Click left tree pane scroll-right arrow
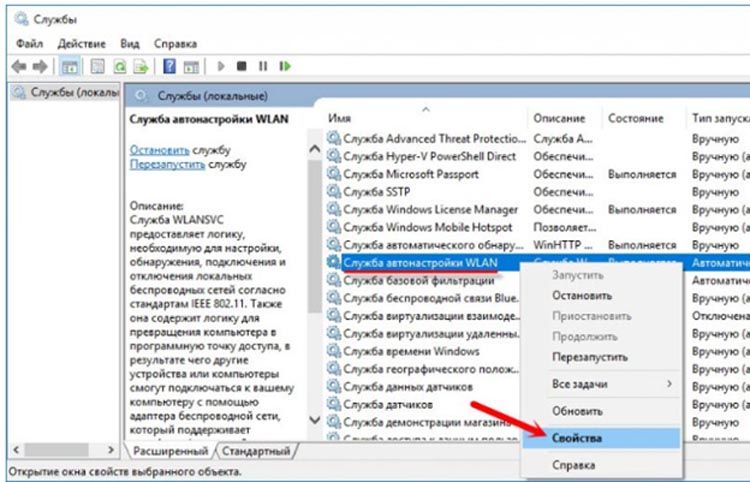 (x=111, y=450)
